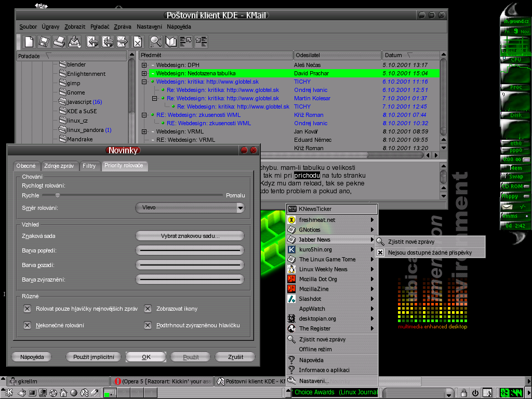This screenshot has height=399, width=532.
Task: Click the printer icon in KMail toolbar
Action: click(59, 42)
